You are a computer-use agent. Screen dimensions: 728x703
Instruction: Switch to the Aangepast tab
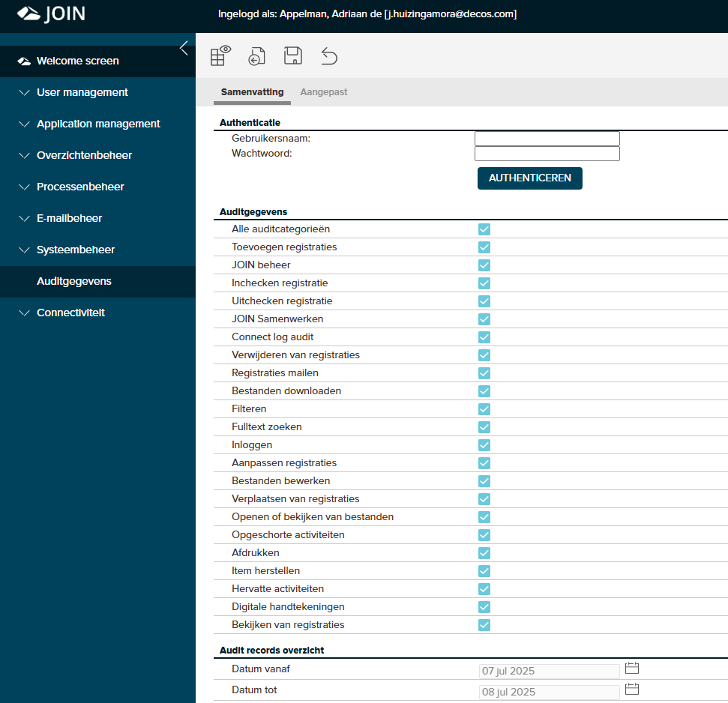[324, 92]
